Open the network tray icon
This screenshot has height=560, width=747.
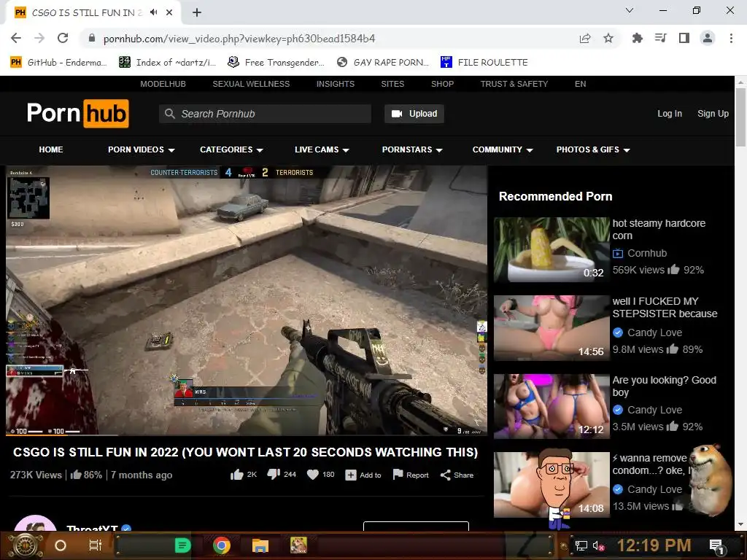pos(581,546)
